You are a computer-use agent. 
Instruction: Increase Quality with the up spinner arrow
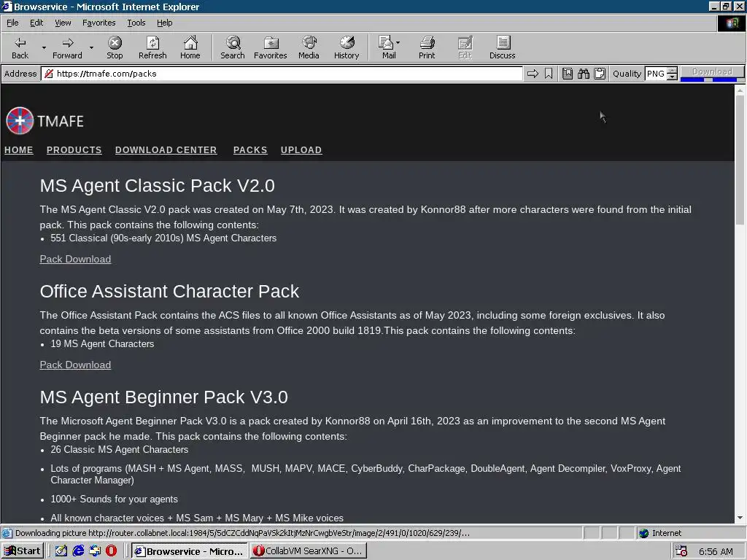click(672, 70)
